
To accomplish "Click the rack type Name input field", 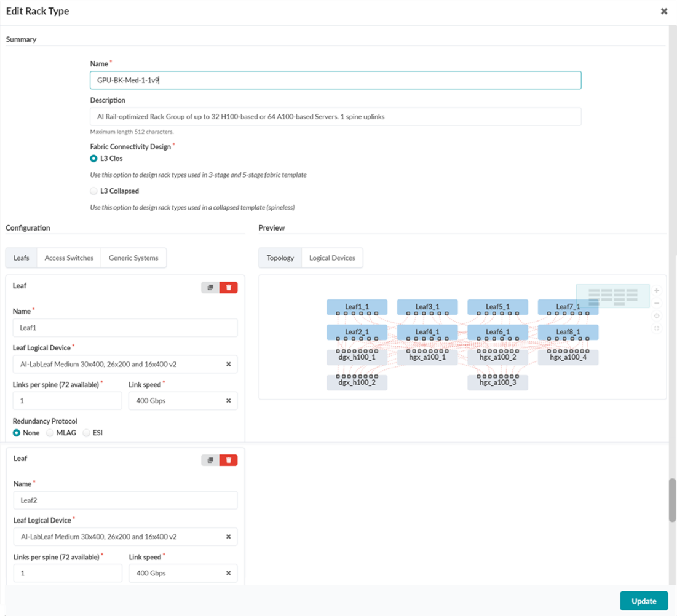I will click(335, 81).
